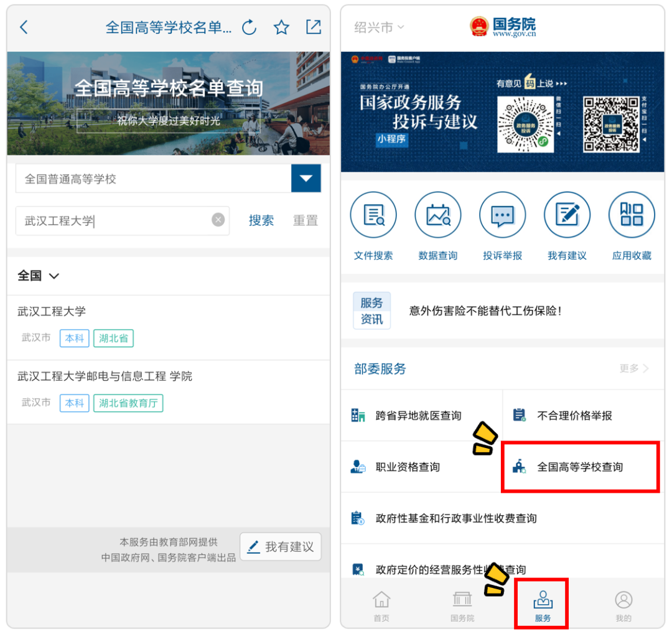Tap the 湖北省教育厅 tag
The image size is (672, 639).
(x=128, y=403)
